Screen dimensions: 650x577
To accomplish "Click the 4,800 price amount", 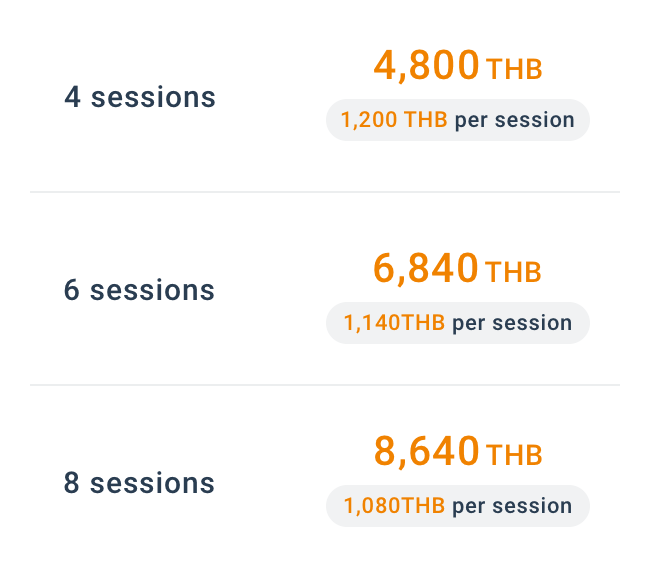I will point(426,65).
